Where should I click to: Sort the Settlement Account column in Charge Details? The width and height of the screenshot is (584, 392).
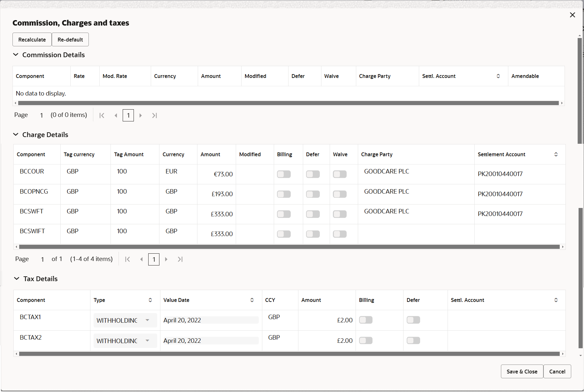tap(556, 154)
